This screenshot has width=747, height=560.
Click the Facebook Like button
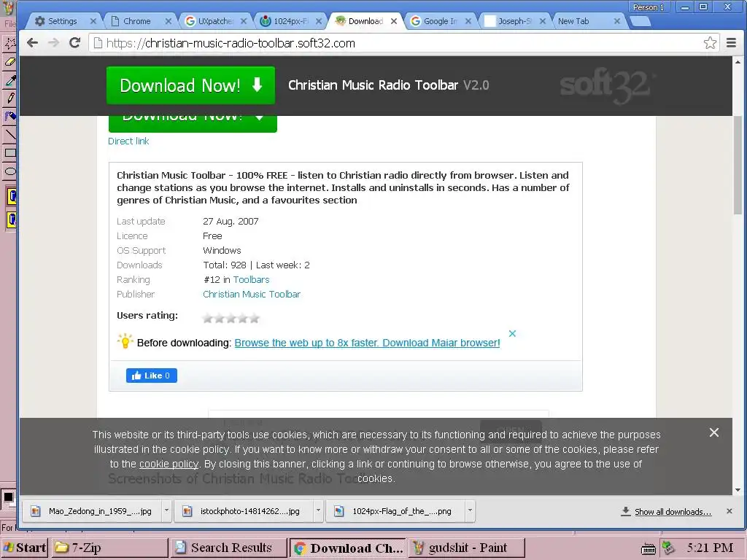point(152,376)
